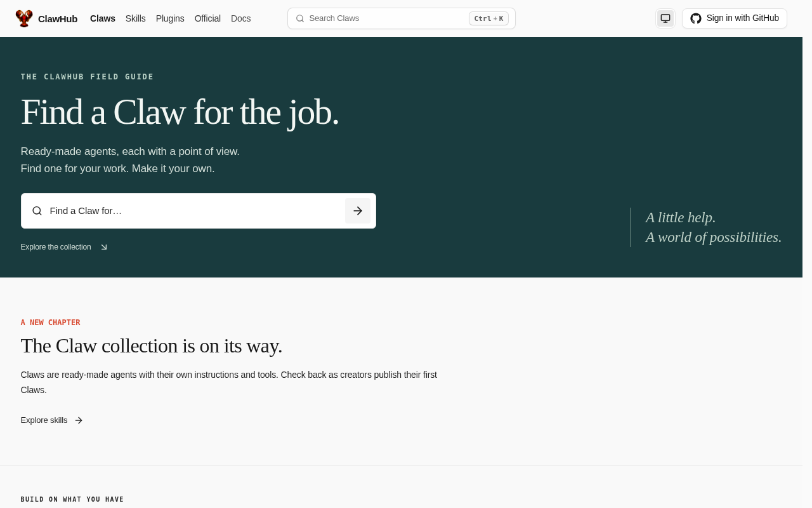Click "The Claw collection is on its way." heading
The width and height of the screenshot is (812, 508).
point(152,346)
